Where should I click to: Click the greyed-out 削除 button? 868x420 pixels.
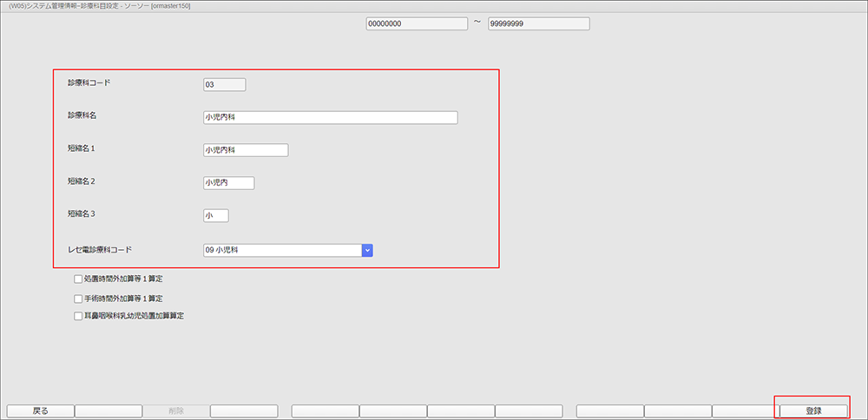tap(176, 410)
